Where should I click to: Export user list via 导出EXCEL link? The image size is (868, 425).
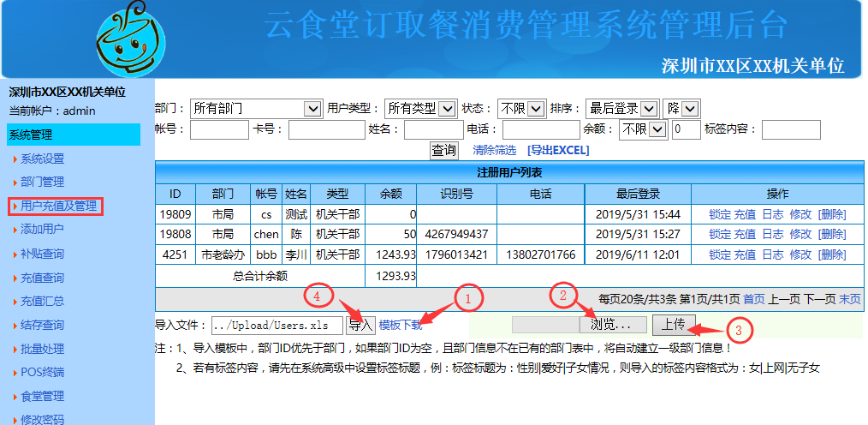point(558,151)
